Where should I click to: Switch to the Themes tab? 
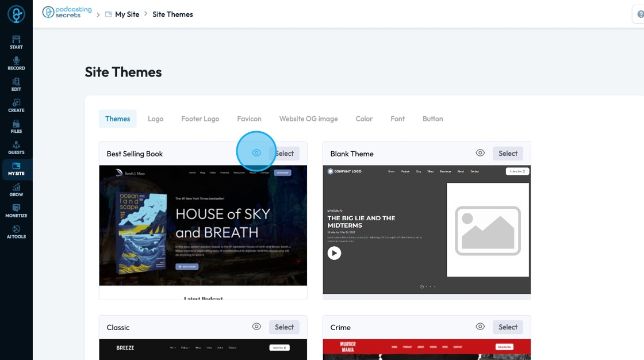coord(117,119)
